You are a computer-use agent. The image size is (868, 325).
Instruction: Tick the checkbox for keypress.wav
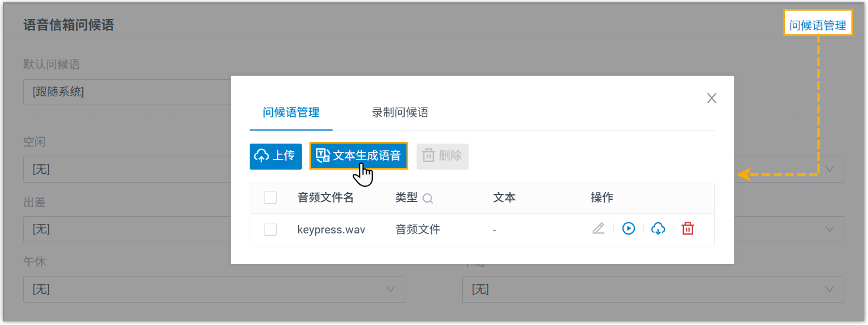click(x=270, y=229)
